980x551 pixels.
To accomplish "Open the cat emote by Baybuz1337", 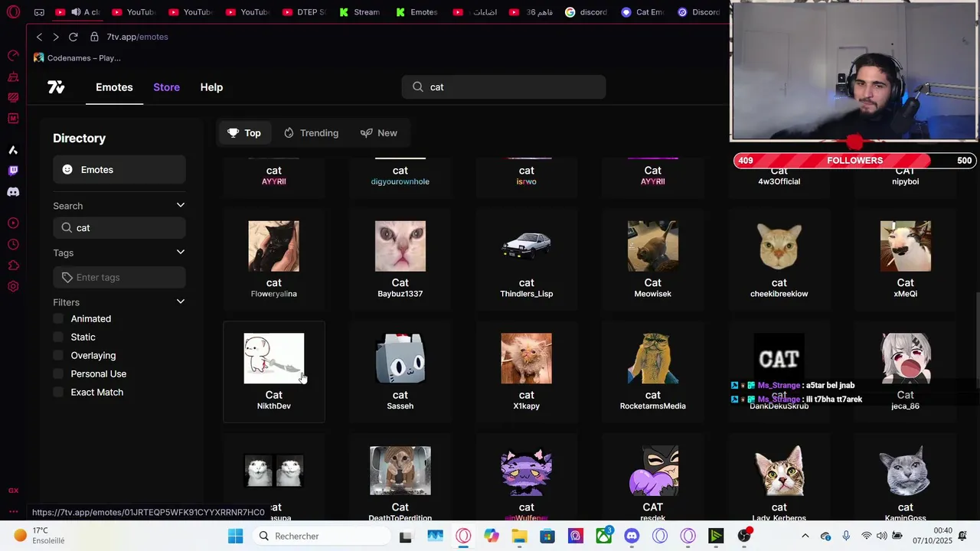I will pyautogui.click(x=400, y=259).
